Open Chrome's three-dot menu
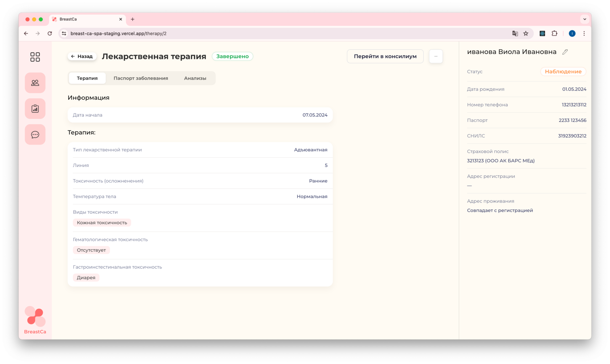This screenshot has height=364, width=610. tap(584, 33)
